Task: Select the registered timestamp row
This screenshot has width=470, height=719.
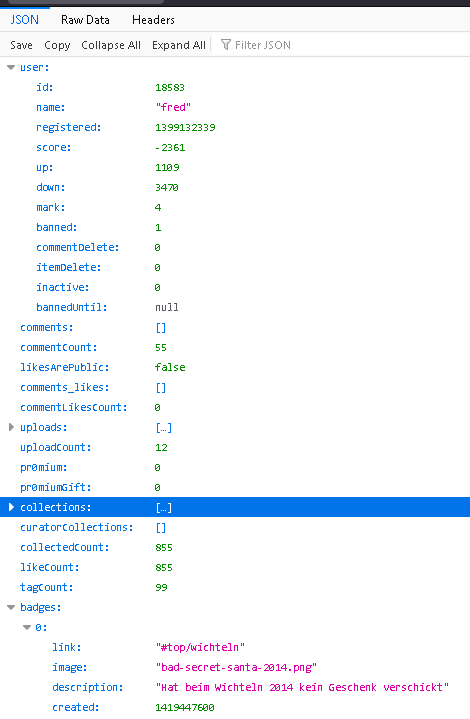Action: click(235, 127)
